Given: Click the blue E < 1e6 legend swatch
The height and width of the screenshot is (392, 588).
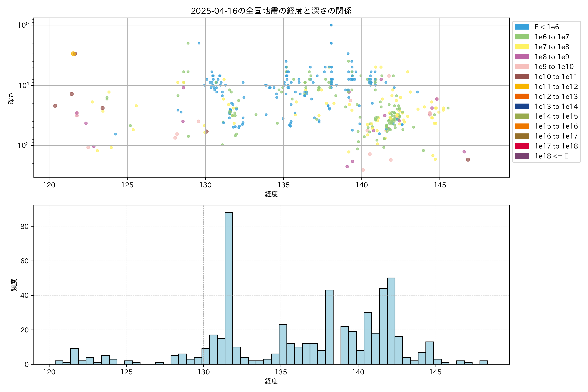Looking at the screenshot, I should 522,27.
